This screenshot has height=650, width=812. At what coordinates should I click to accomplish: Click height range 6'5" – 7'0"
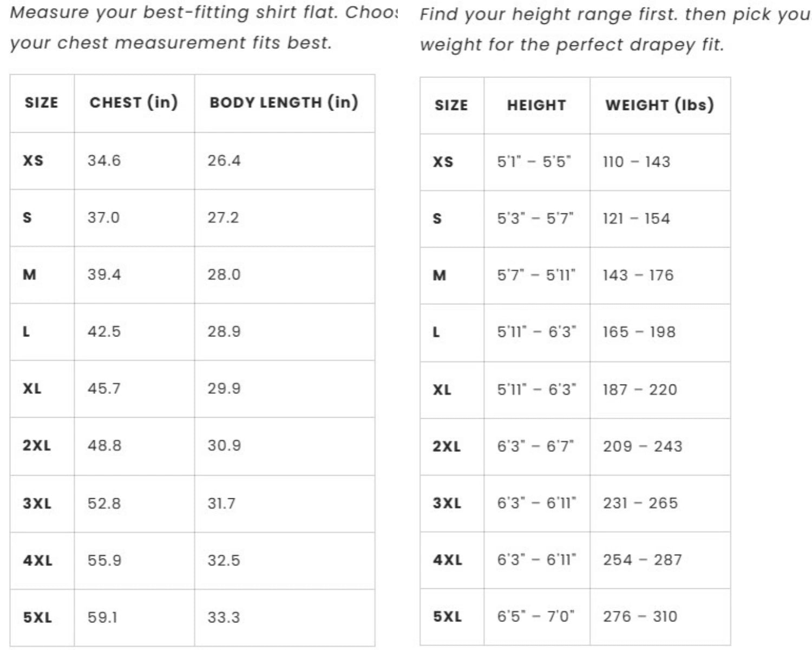[536, 616]
